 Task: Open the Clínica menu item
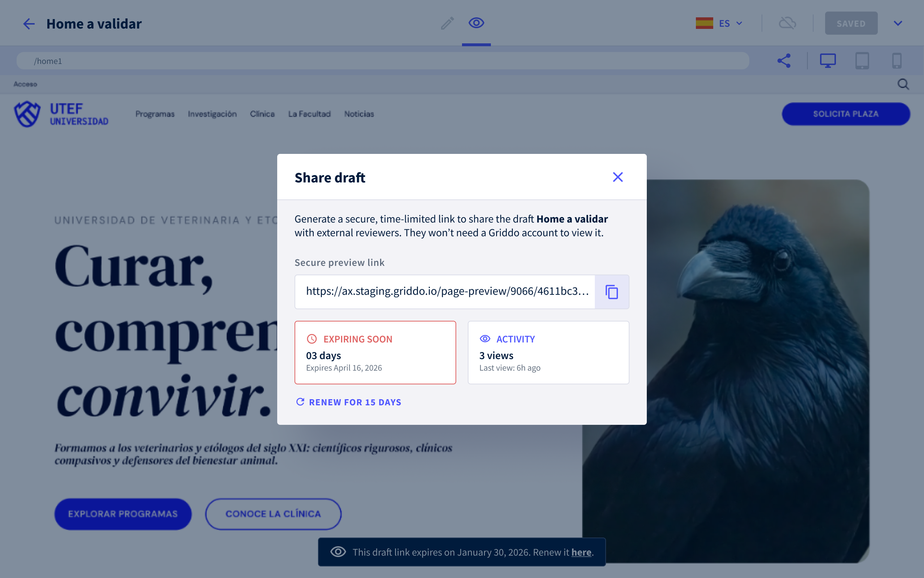click(x=262, y=114)
